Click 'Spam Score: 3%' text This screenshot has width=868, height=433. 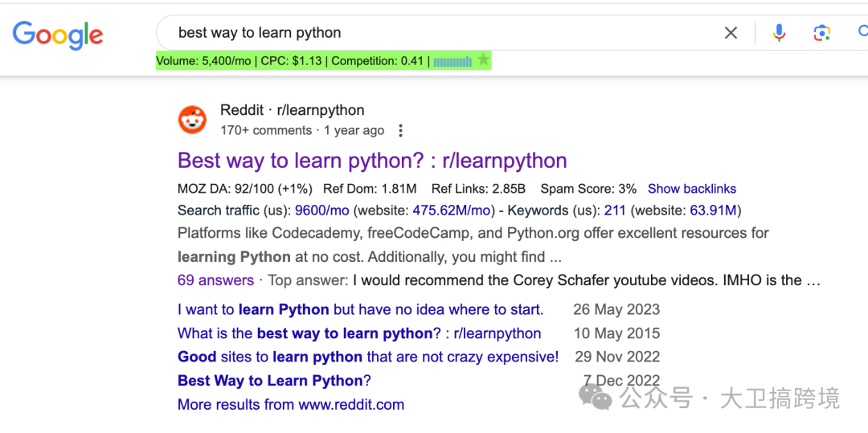[x=588, y=189]
